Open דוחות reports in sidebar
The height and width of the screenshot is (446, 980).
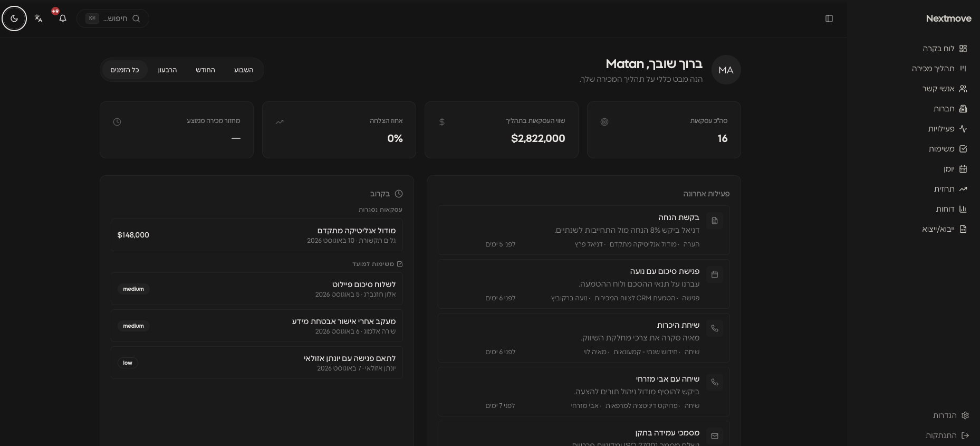[x=952, y=209]
